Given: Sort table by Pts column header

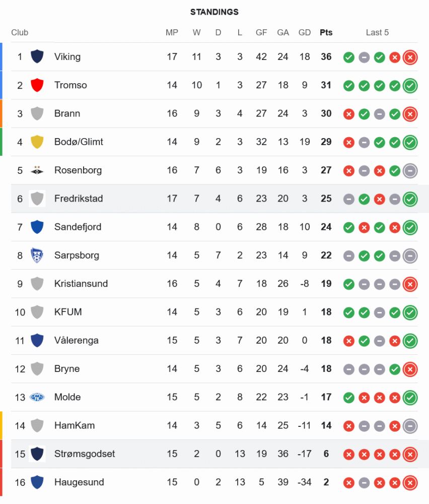Looking at the screenshot, I should pos(326,33).
